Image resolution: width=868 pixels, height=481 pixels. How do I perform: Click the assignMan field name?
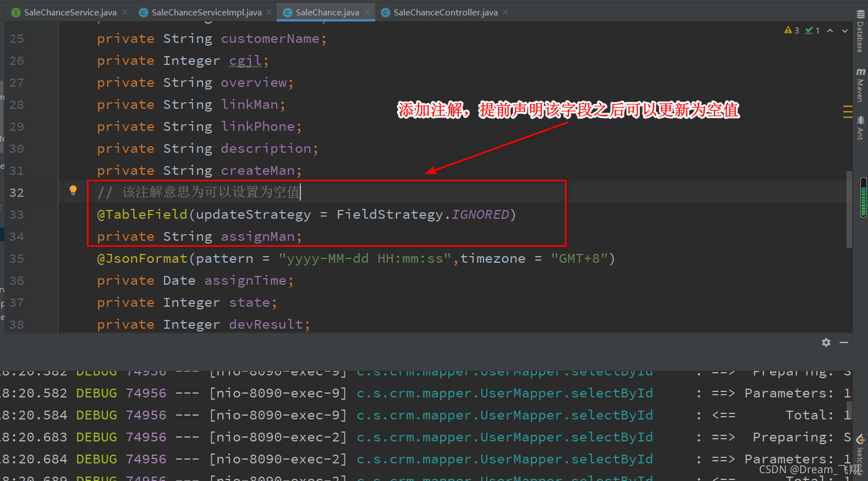pyautogui.click(x=257, y=237)
